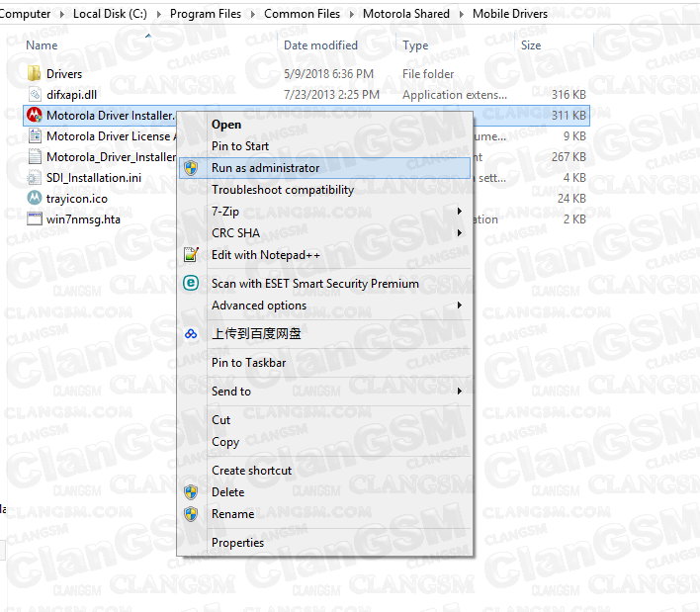Click the Drivers folder icon

tap(35, 73)
